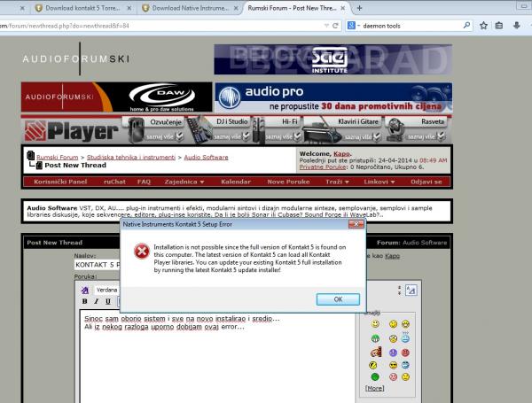Insert the cool sunglasses smiley
Image resolution: width=532 pixels, height=403 pixels.
coord(393,365)
